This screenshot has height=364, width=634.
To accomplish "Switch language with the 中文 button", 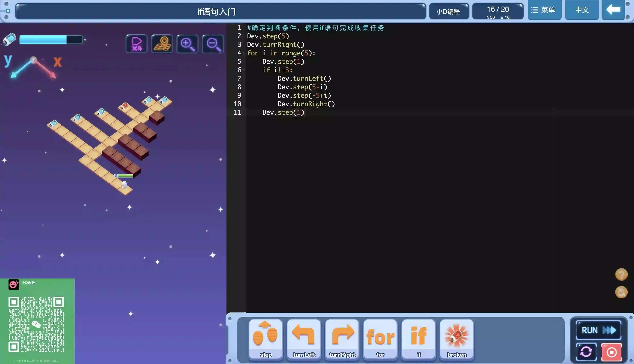I will click(582, 10).
